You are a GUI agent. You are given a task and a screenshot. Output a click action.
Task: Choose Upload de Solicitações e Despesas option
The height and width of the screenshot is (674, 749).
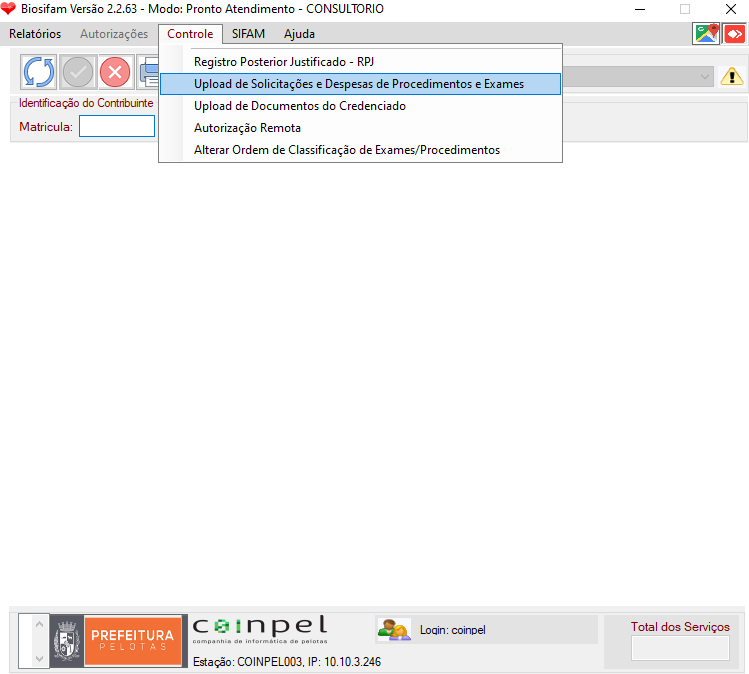pyautogui.click(x=361, y=84)
